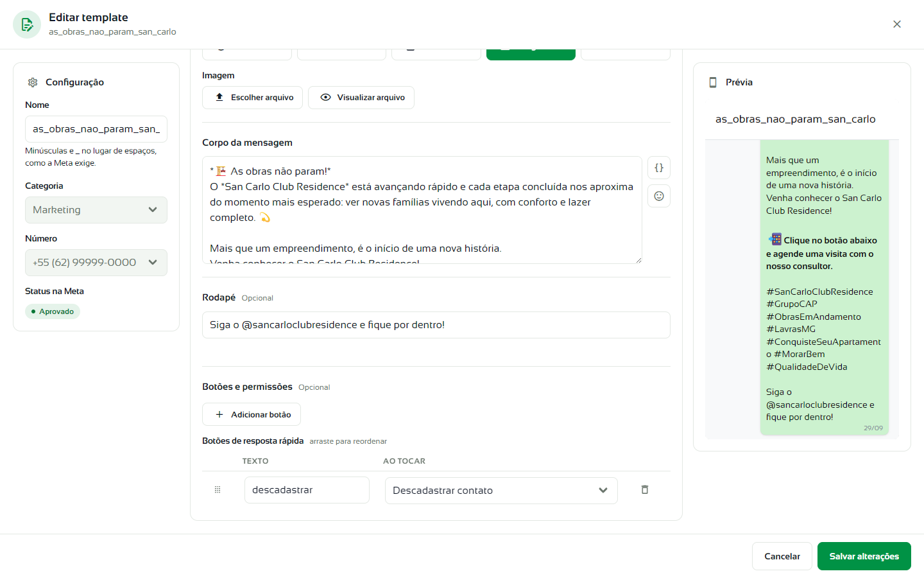Click the upload arrow in Escolher arquivo
The width and height of the screenshot is (924, 578).
tap(219, 97)
